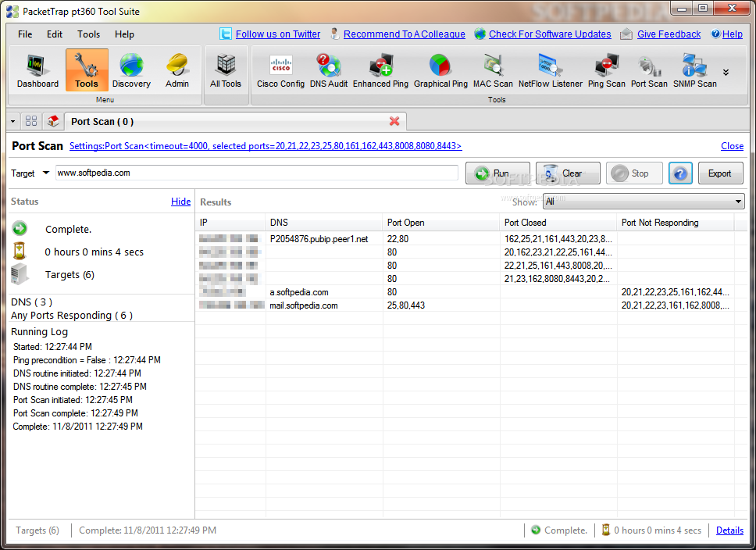Open the Dashboard view
Screen dimensions: 756x550
coord(37,70)
